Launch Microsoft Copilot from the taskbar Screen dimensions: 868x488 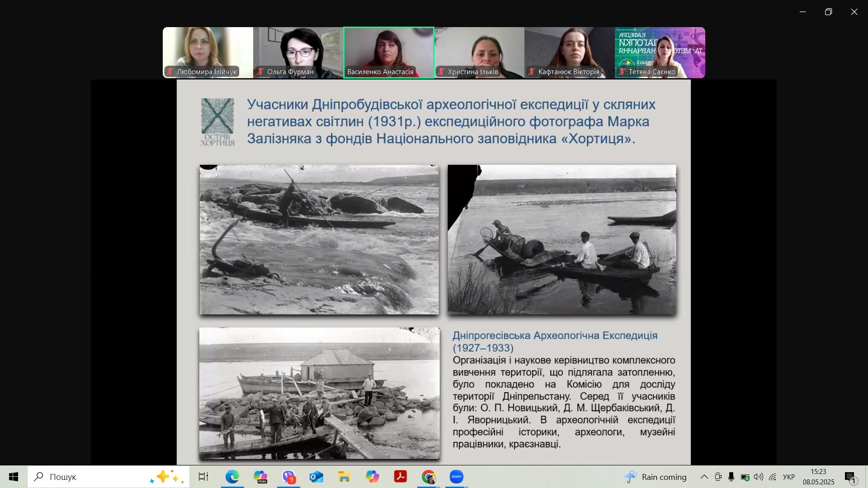373,477
